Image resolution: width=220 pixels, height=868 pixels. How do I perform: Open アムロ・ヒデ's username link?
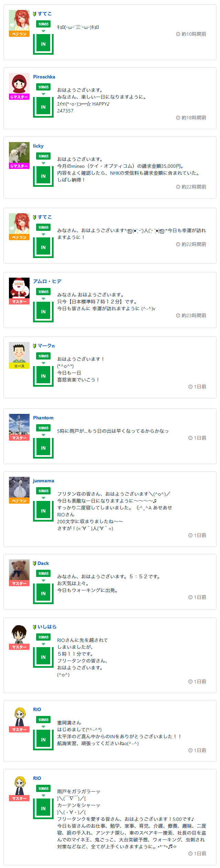click(47, 281)
